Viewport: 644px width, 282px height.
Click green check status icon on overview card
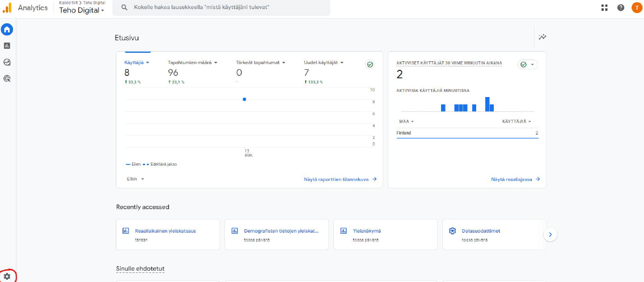click(x=370, y=65)
